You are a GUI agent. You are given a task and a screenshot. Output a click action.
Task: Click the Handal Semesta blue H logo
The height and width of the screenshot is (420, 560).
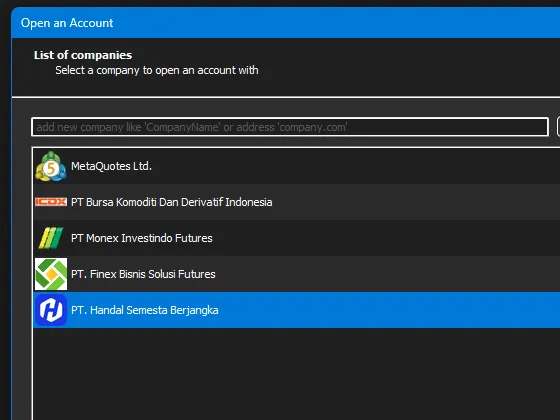pos(51,310)
